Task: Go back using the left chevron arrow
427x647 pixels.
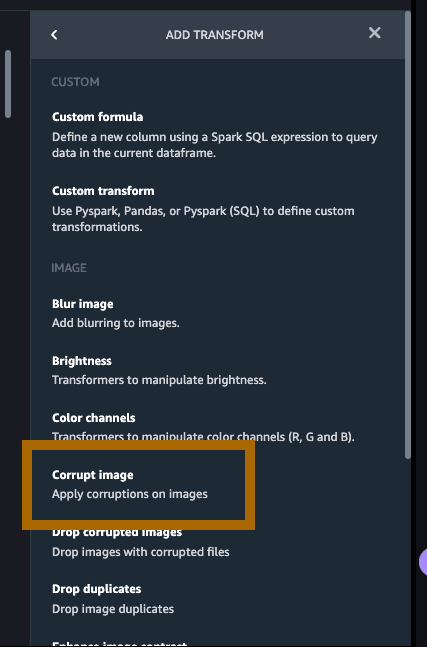Action: coord(54,35)
